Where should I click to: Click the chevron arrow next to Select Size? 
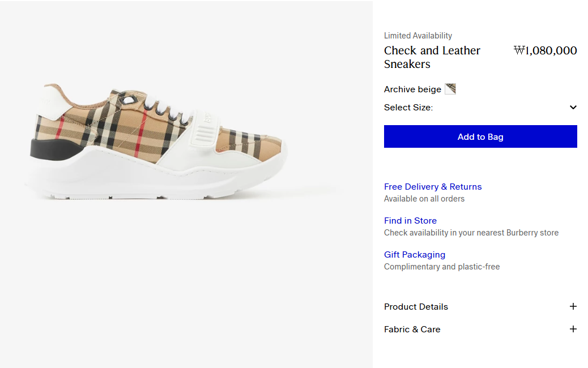pyautogui.click(x=573, y=108)
